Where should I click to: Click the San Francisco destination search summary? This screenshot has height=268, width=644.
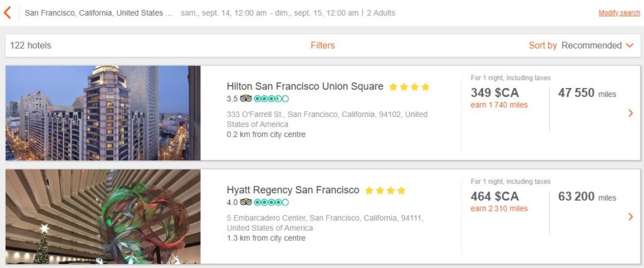(98, 13)
